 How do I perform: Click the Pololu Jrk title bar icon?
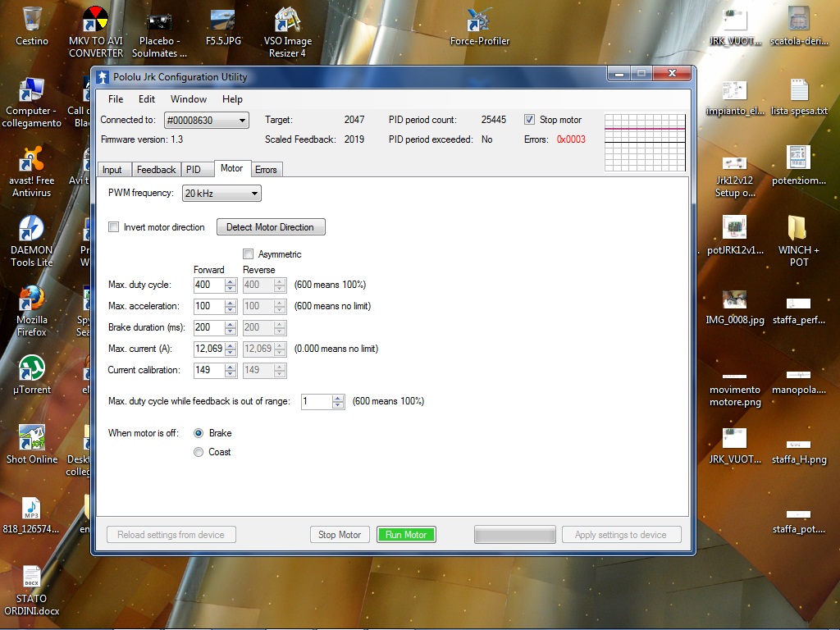coord(103,77)
